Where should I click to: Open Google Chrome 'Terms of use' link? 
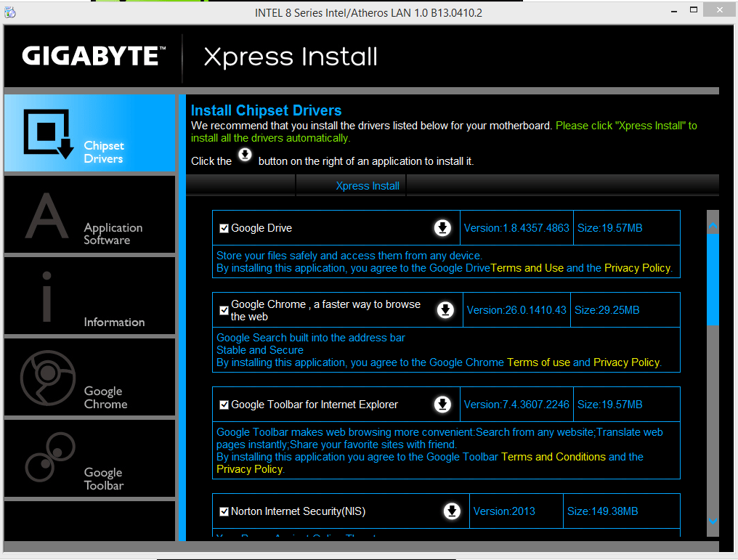(538, 362)
